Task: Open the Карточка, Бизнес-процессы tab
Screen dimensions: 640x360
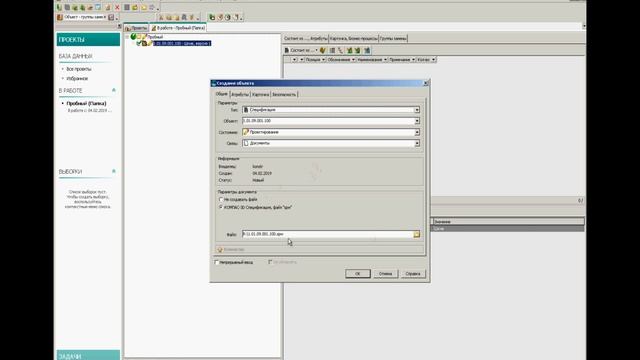Action: (x=353, y=38)
